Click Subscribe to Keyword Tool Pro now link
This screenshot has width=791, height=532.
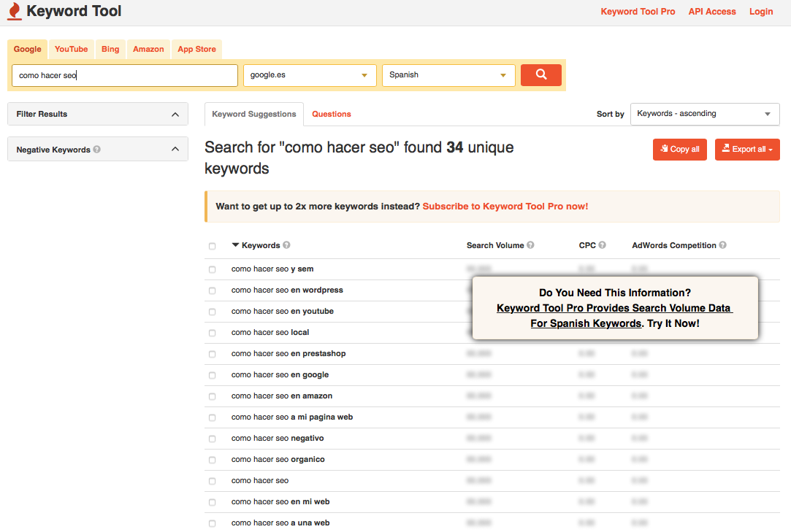pyautogui.click(x=505, y=207)
